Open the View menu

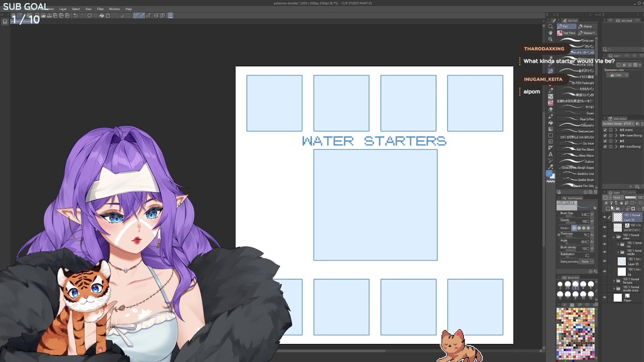88,9
